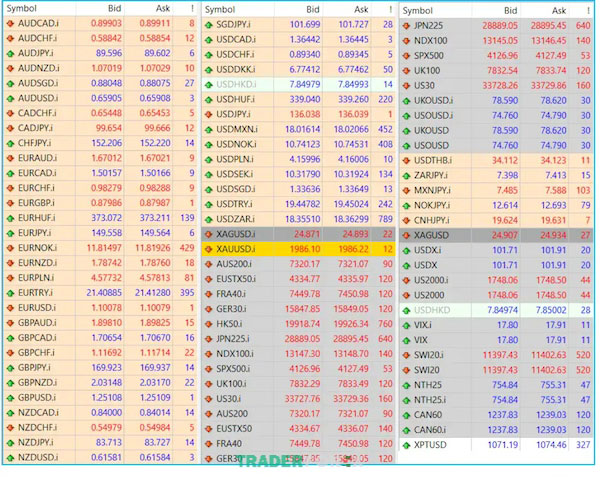Click the bid value 7.84979 for USDHKD.i
The image size is (600, 477).
[305, 85]
